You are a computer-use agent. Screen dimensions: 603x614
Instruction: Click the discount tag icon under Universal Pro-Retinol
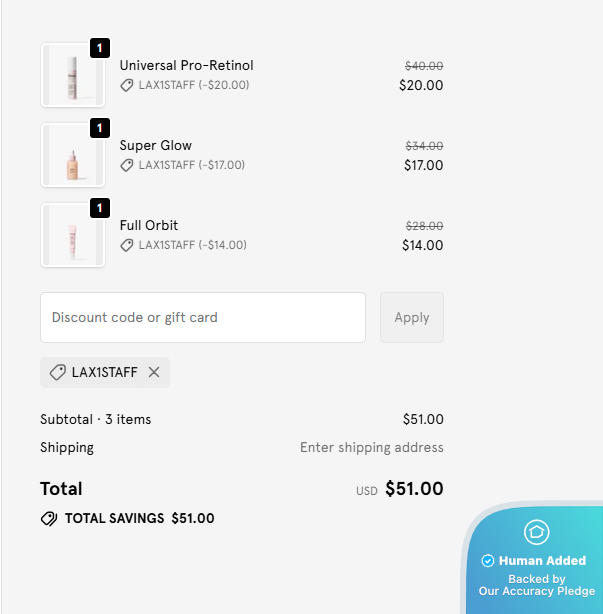coord(127,85)
